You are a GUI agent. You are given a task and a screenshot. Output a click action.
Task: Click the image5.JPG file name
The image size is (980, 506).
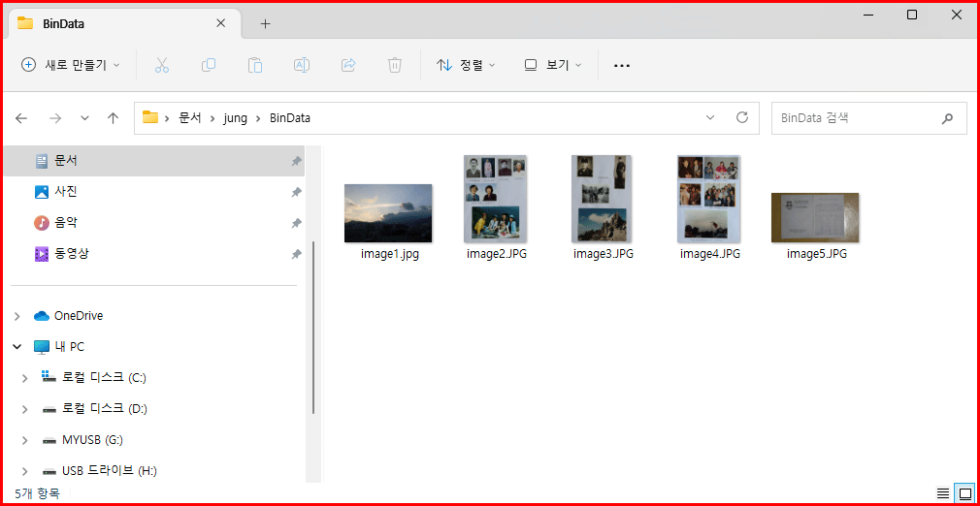point(817,255)
